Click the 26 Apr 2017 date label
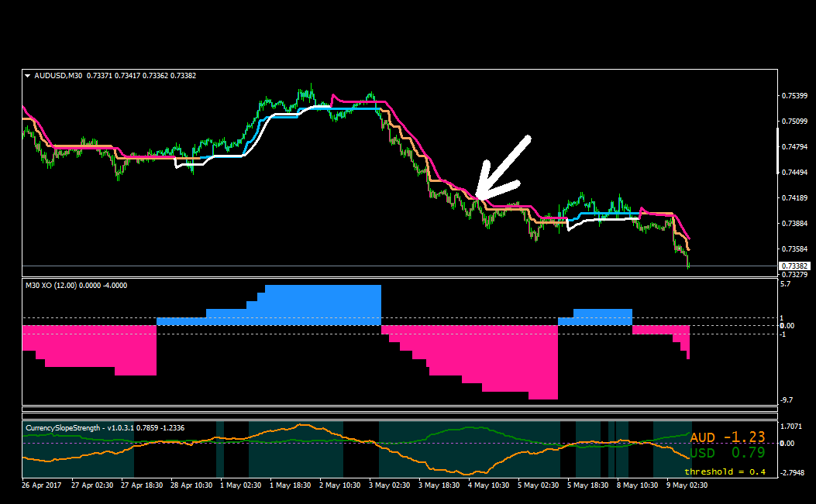Viewport: 816px width, 504px height. coord(42,485)
